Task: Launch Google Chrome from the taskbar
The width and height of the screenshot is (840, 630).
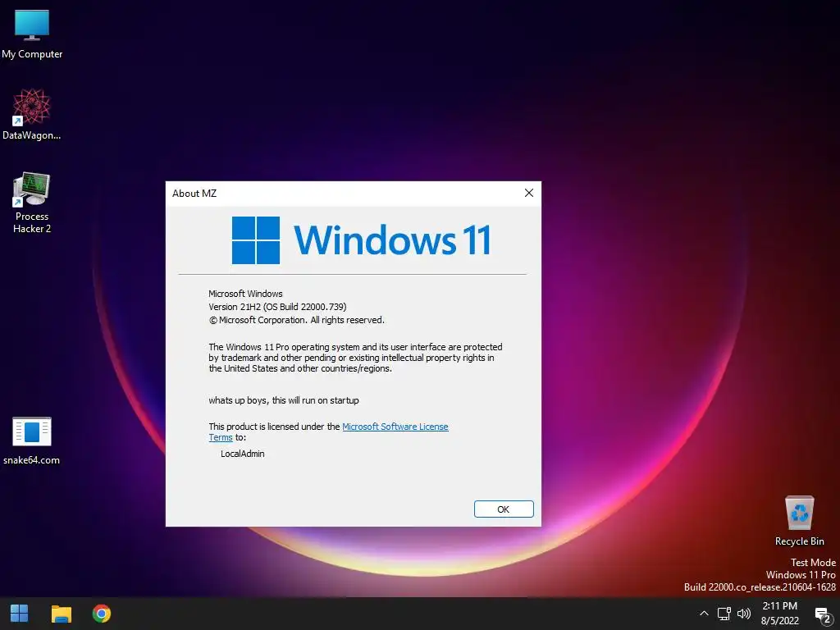Action: [101, 614]
